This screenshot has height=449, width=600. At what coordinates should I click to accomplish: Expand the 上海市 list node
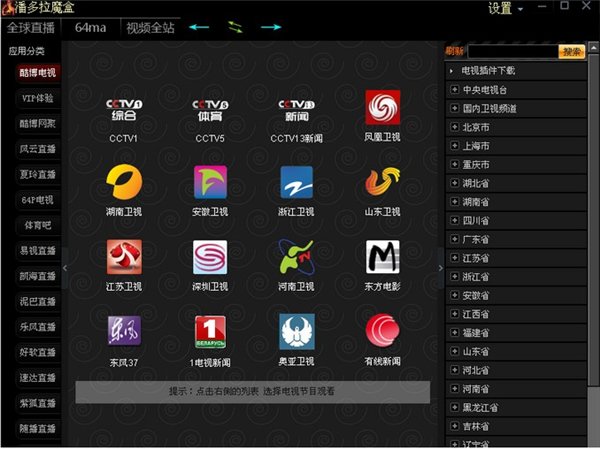click(454, 145)
